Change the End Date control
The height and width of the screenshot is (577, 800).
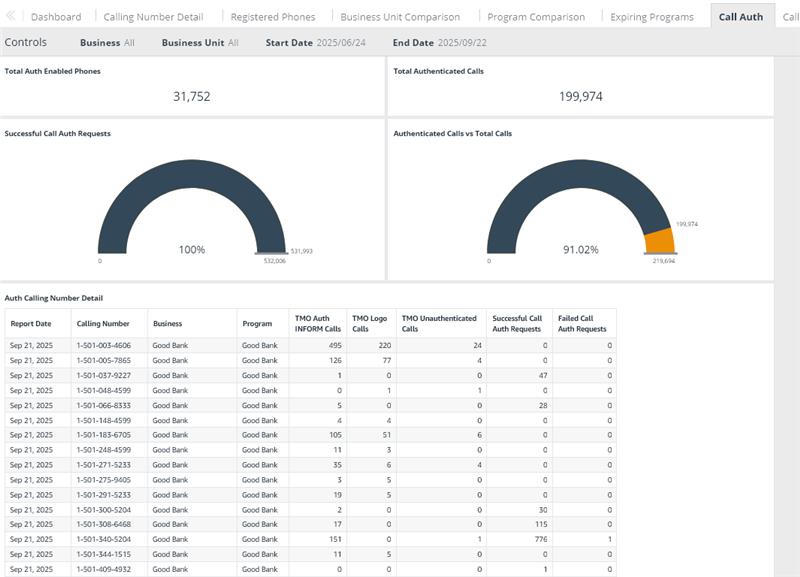pos(439,43)
